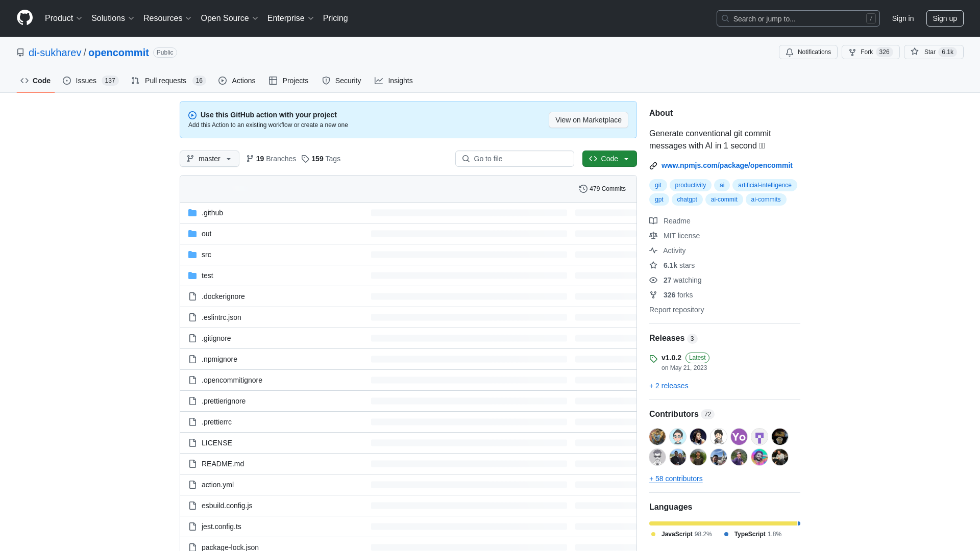Switch to the Issues tab

(x=90, y=81)
